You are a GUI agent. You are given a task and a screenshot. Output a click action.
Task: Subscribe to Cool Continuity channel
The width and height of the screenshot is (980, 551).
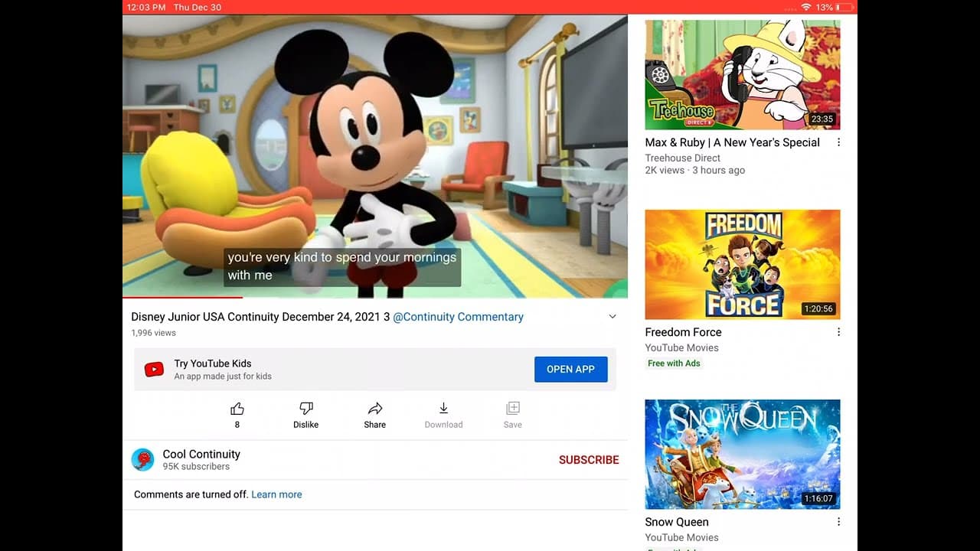click(589, 460)
